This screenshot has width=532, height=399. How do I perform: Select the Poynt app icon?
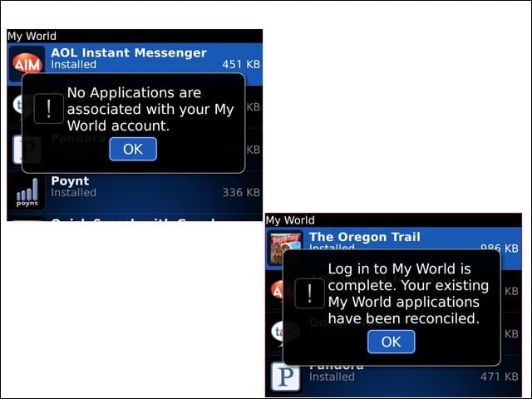(27, 192)
